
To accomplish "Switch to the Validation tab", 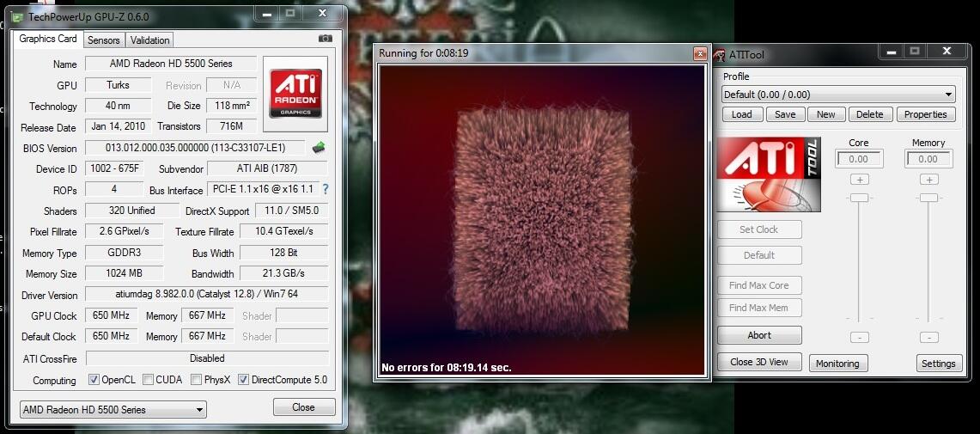I will (149, 40).
